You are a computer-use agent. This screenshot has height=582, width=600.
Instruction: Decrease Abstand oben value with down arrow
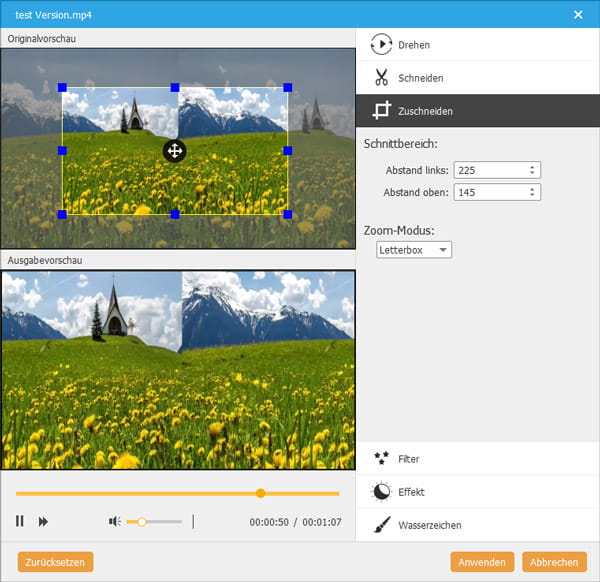point(532,195)
